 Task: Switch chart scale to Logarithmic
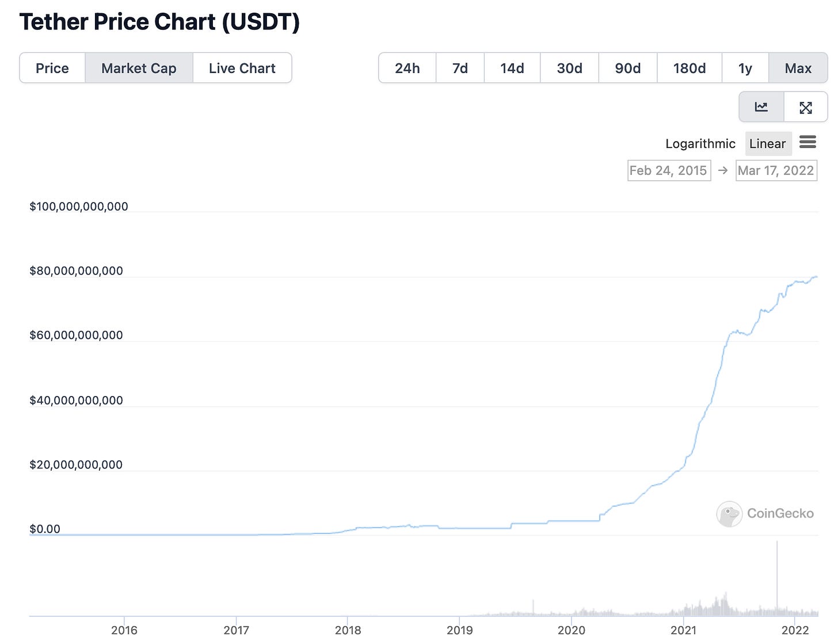coord(700,144)
